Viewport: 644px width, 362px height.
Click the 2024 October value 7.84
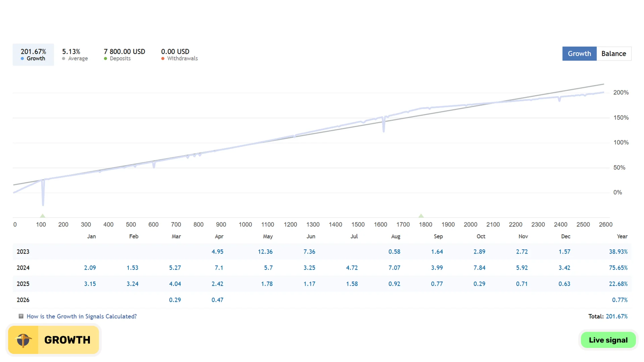[479, 267]
